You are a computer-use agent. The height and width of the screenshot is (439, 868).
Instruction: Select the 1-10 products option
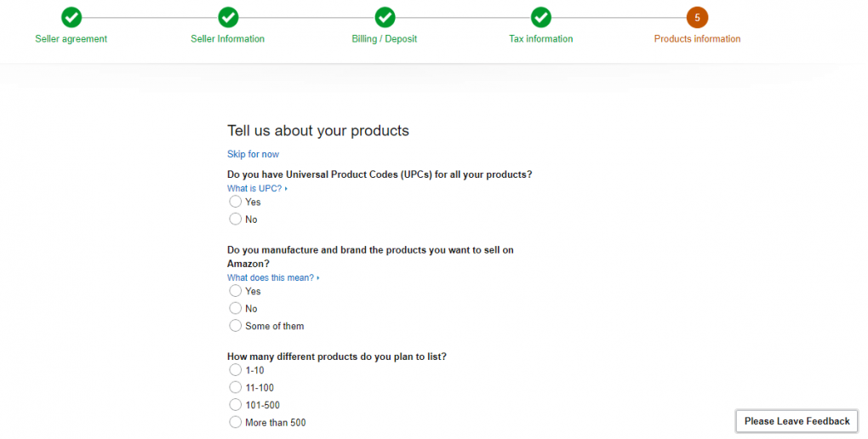coord(236,370)
